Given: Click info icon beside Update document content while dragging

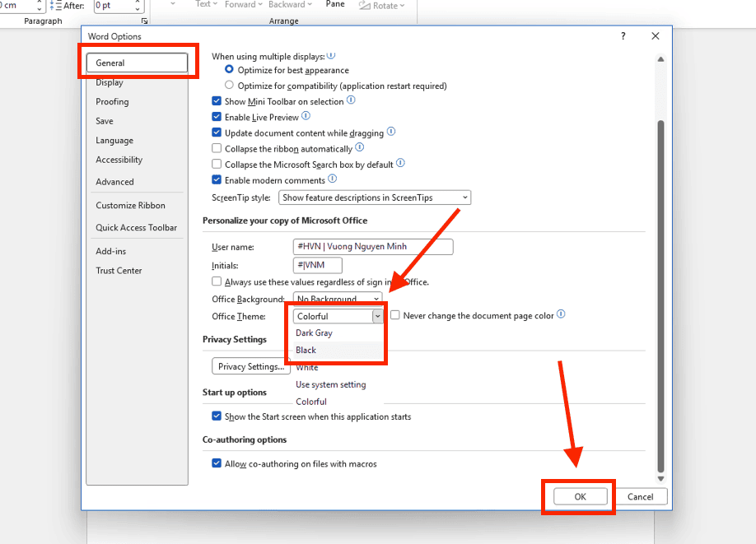Looking at the screenshot, I should [x=391, y=131].
